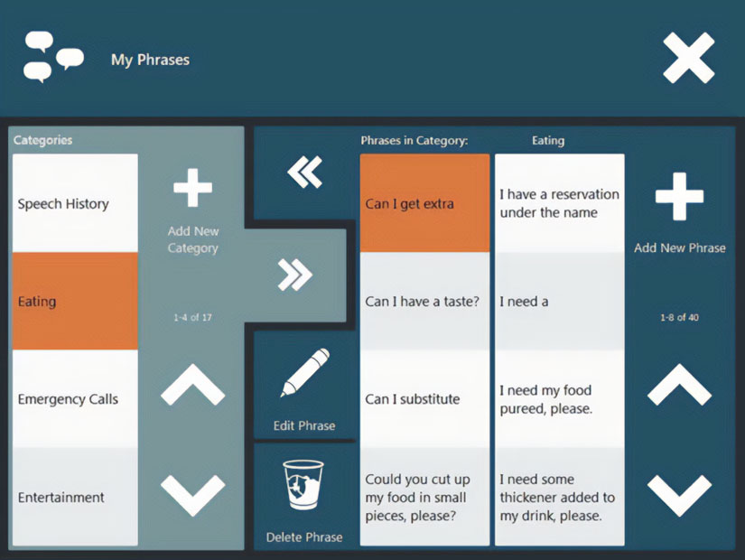Pick 'I have a reservation under the name'
Screen dimensions: 745x560
point(560,203)
